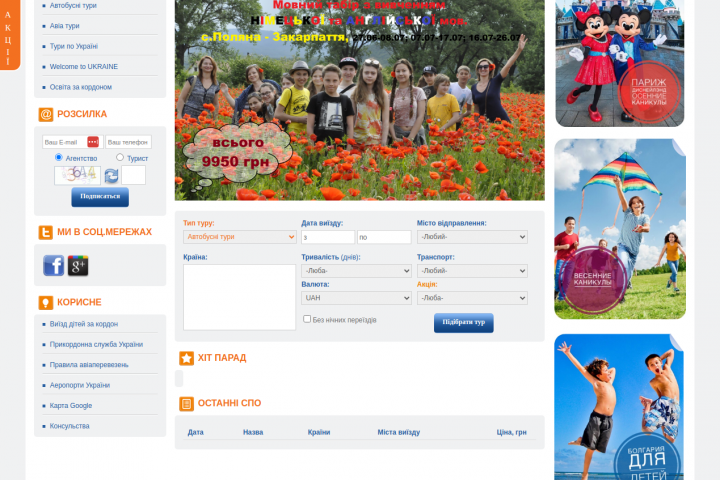Click the captcha code input box
Viewport: 720px width, 480px height.
(134, 175)
